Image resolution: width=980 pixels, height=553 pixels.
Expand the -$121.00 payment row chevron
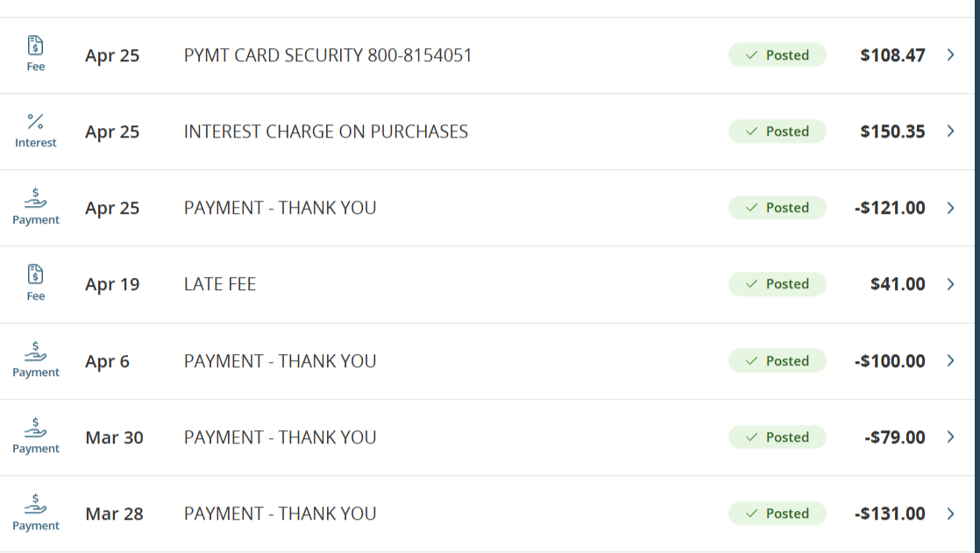point(951,208)
